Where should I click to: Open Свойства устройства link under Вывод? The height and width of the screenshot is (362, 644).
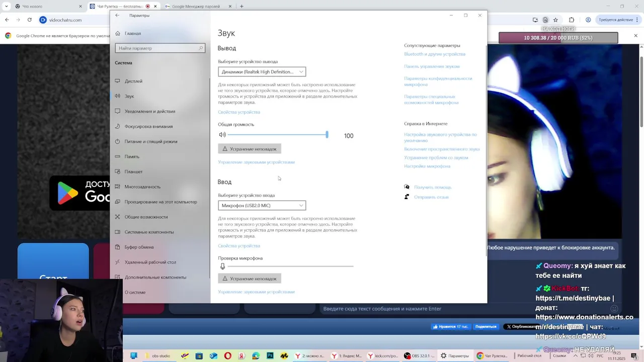[x=239, y=112]
